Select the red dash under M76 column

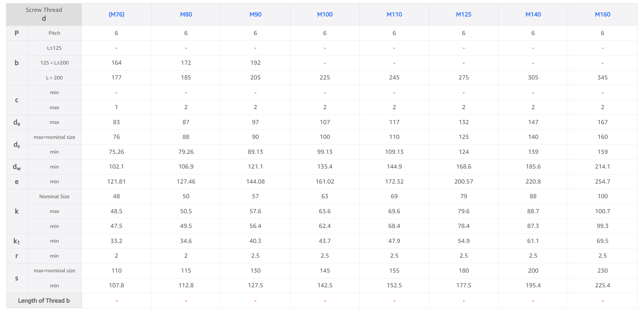(117, 301)
